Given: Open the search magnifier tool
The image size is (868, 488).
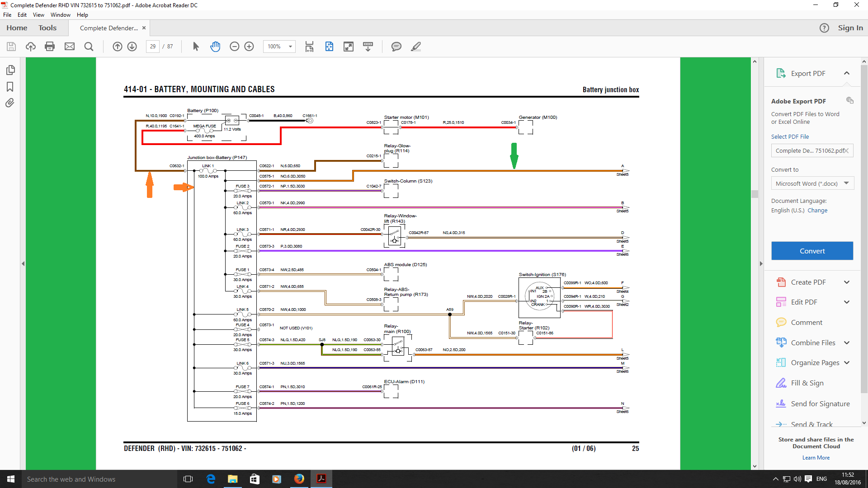Looking at the screenshot, I should [89, 47].
